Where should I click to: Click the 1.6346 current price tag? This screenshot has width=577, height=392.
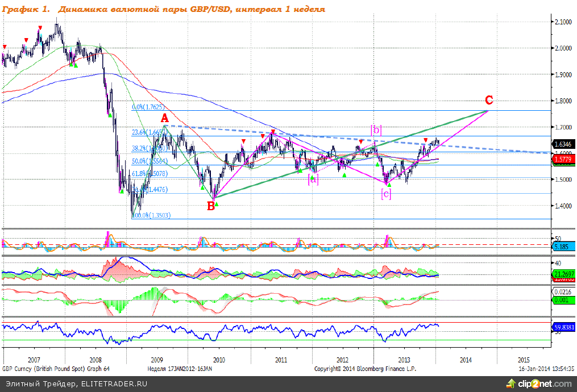tap(562, 144)
